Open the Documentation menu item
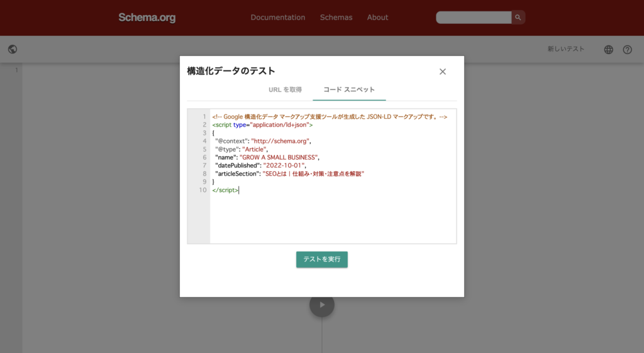This screenshot has height=353, width=644. [277, 18]
